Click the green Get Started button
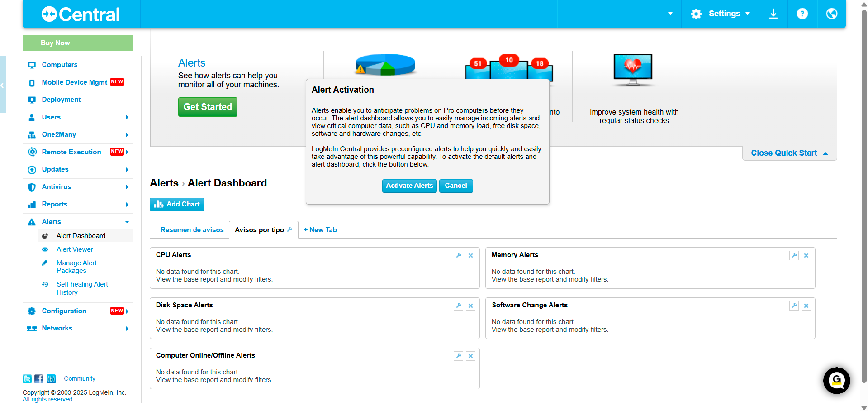868x411 pixels. click(x=208, y=107)
